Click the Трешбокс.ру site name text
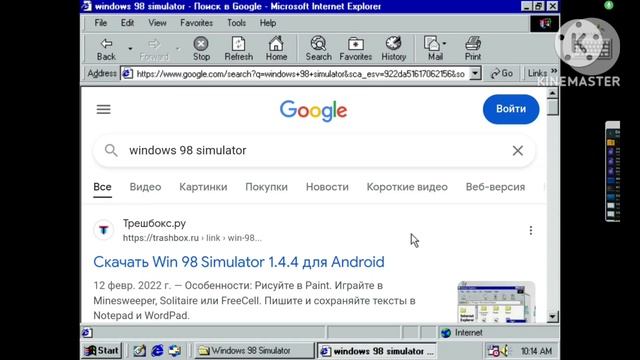Viewport: 640px width, 360px height. (x=154, y=223)
